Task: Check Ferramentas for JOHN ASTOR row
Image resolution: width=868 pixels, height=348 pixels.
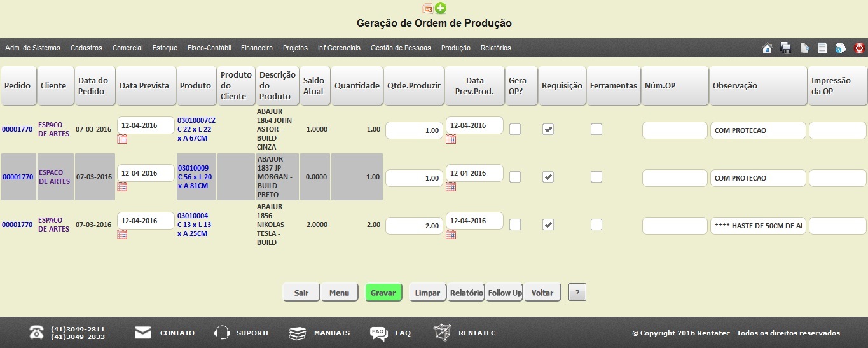Action: (x=596, y=129)
